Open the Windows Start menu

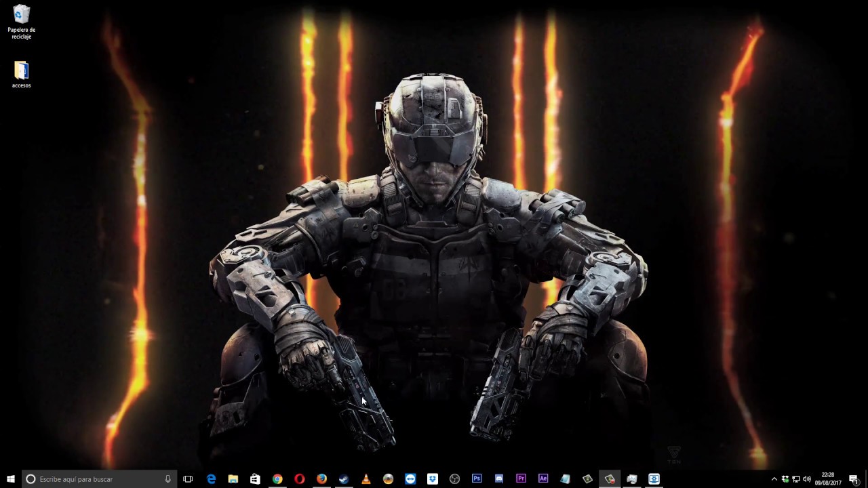coord(11,479)
